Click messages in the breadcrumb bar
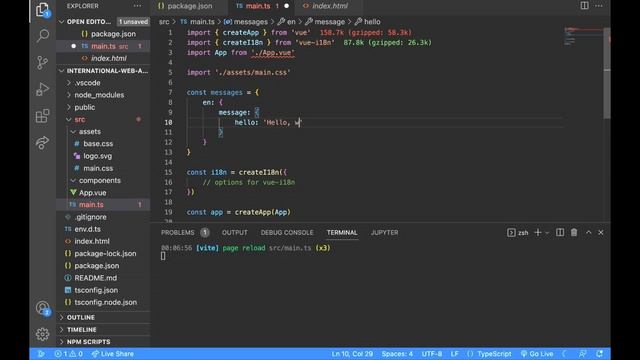 click(246, 22)
